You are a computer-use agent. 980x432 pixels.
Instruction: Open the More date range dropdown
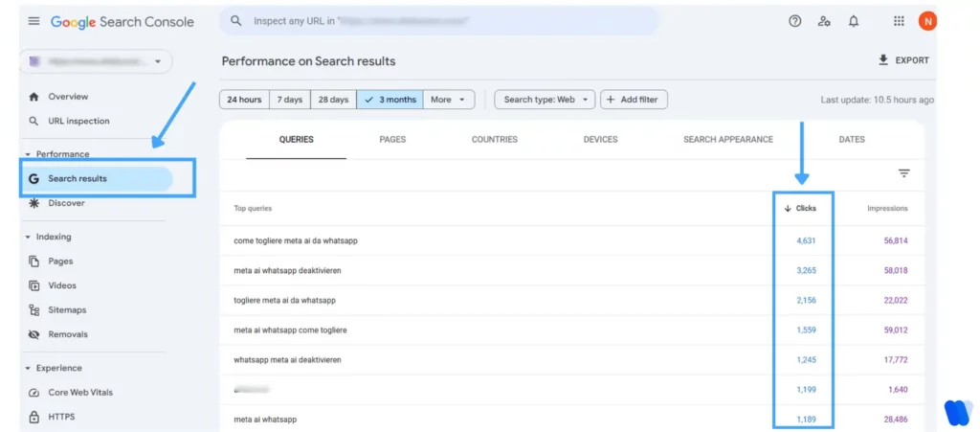pos(449,100)
